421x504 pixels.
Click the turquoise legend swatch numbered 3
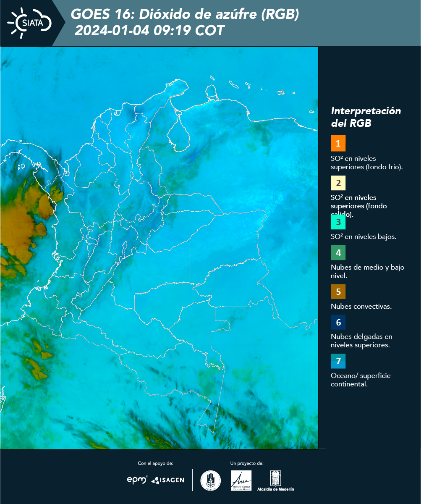click(x=338, y=222)
